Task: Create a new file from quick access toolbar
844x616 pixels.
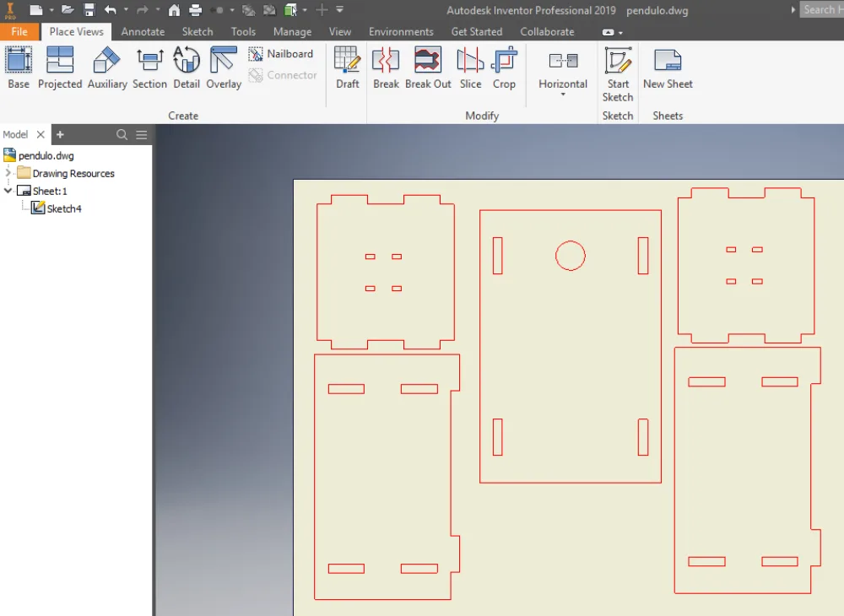Action: coord(35,9)
